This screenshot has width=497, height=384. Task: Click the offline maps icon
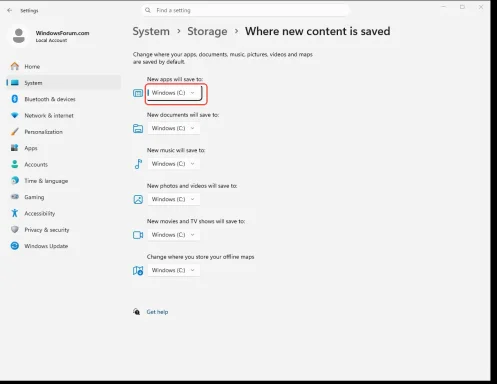[138, 270]
